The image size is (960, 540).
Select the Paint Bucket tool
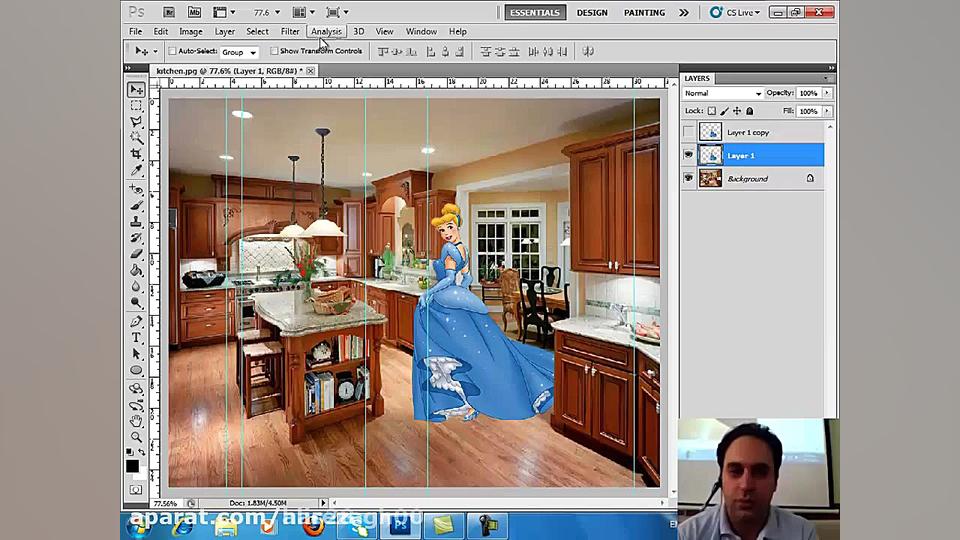click(136, 270)
